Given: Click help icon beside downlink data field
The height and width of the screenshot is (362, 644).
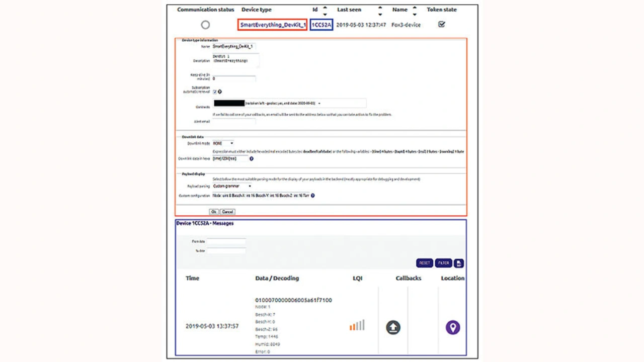Looking at the screenshot, I should pos(252,159).
